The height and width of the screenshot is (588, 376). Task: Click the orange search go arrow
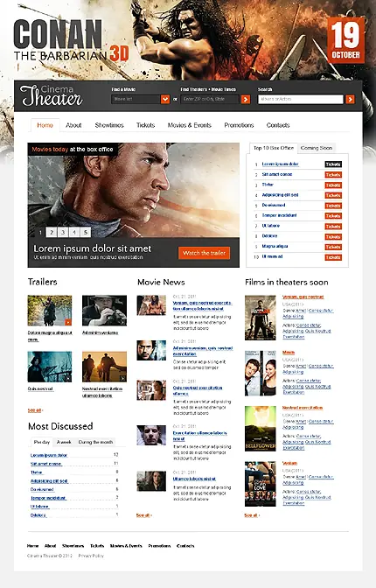(x=350, y=99)
